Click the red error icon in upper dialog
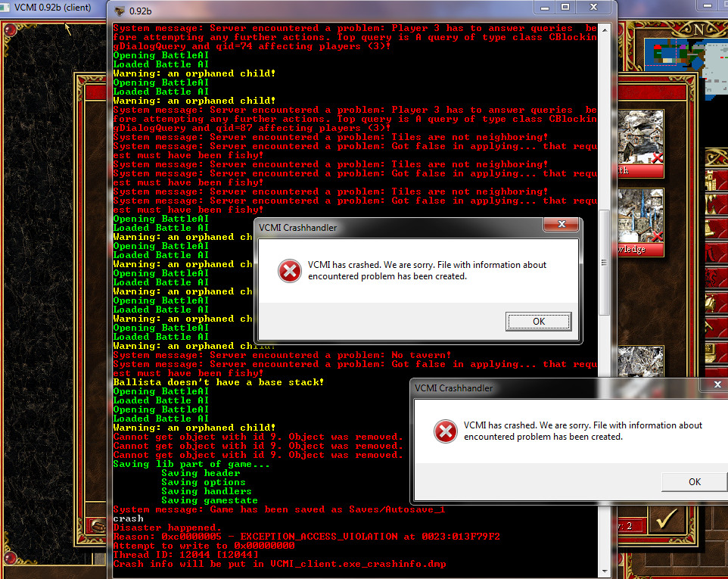This screenshot has width=728, height=579. [289, 271]
